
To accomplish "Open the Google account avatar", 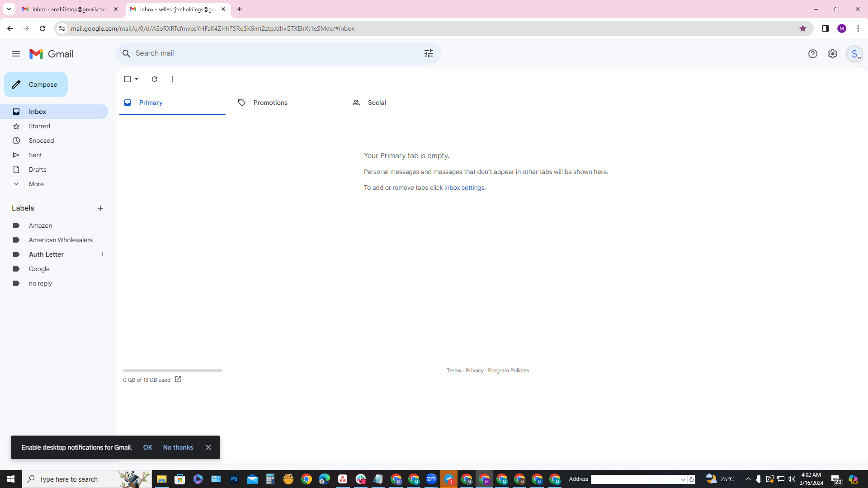I will point(854,54).
